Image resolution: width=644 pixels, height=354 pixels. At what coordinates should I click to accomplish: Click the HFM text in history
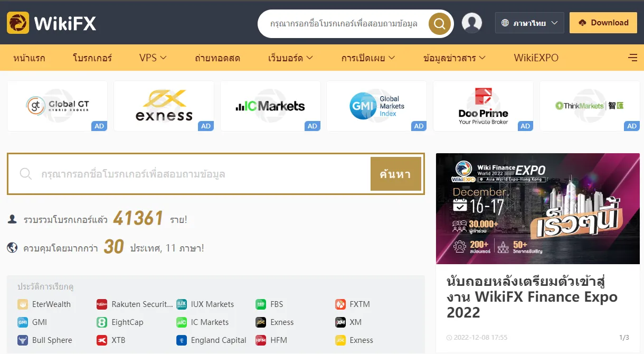point(279,340)
